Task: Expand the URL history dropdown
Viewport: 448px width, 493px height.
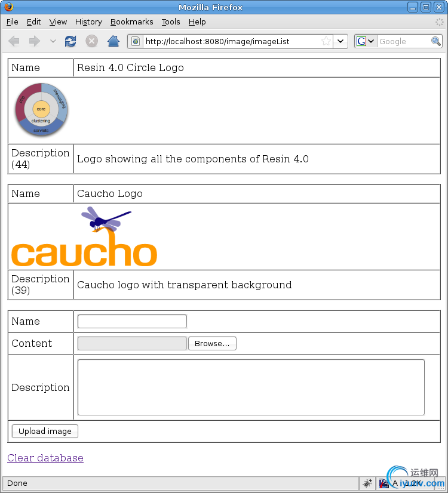Action: (340, 41)
